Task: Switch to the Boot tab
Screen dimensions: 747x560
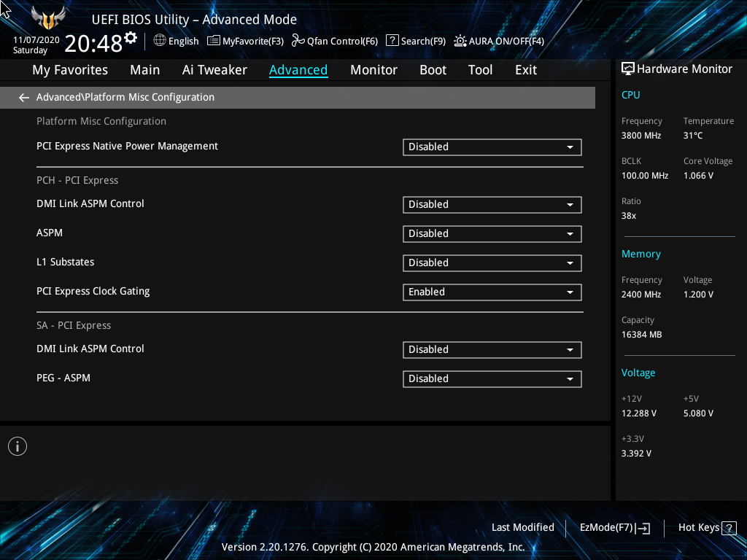Action: point(433,70)
